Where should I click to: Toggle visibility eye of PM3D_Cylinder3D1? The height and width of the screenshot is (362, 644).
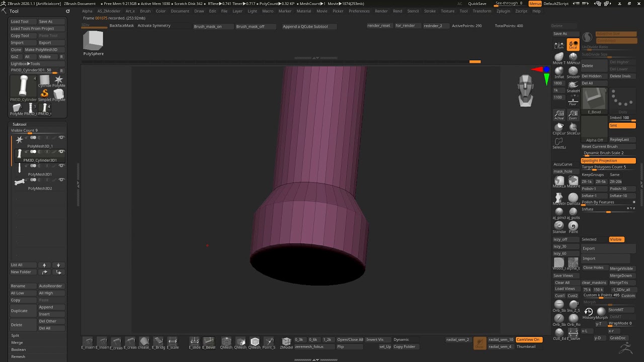61,151
